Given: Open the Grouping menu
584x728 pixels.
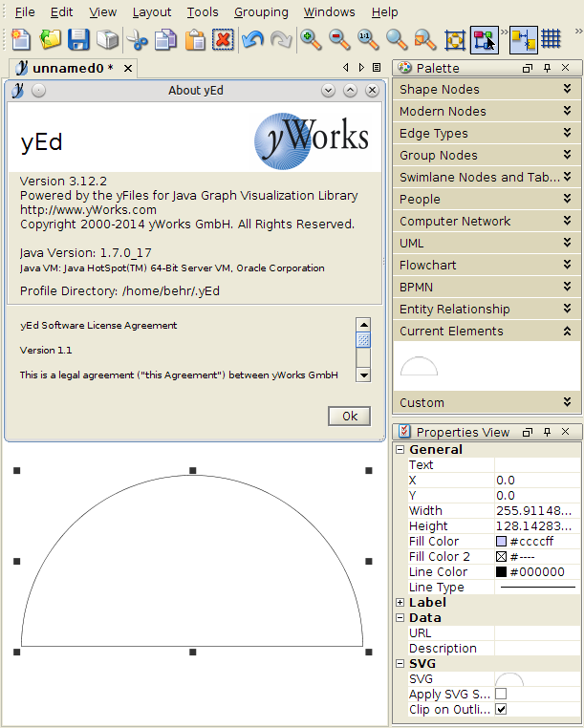Looking at the screenshot, I should coord(261,12).
